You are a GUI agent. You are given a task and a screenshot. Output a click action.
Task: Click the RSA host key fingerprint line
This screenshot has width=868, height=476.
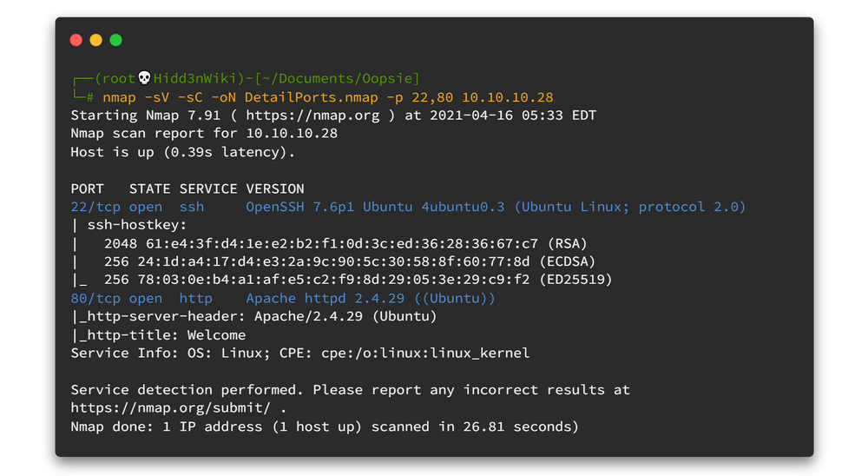coord(345,243)
